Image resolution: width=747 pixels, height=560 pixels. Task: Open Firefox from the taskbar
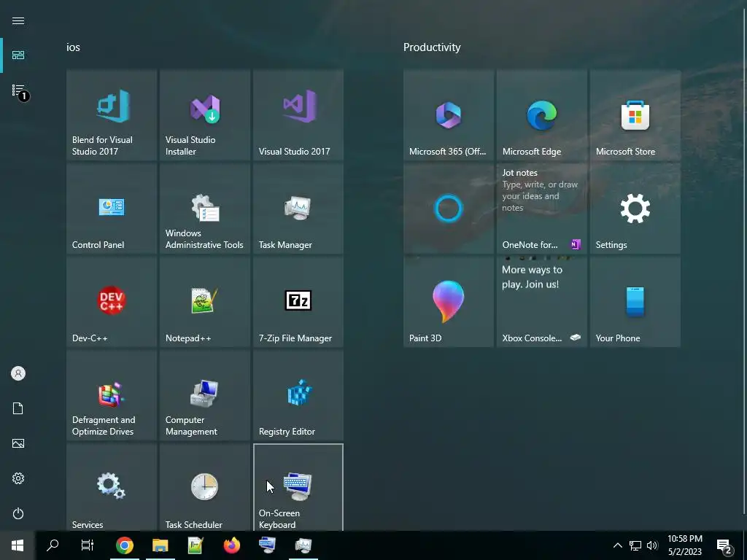coord(231,545)
